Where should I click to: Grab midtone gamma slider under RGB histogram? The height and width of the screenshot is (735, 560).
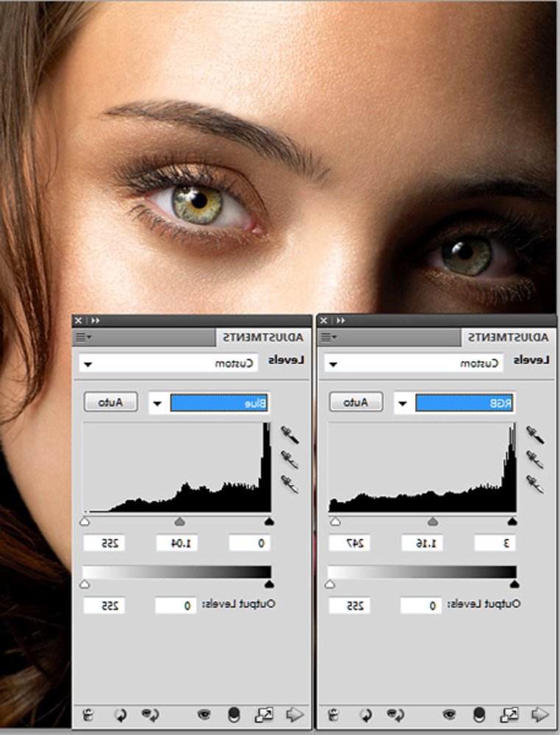click(433, 521)
